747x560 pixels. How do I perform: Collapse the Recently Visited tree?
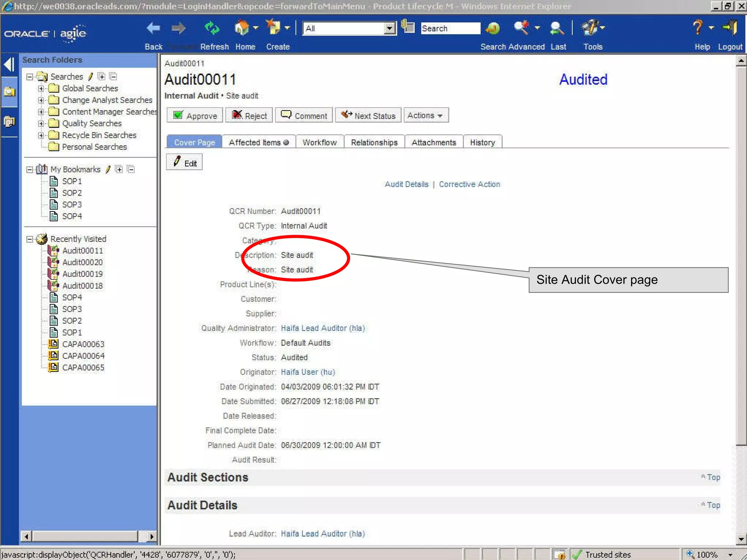(30, 239)
